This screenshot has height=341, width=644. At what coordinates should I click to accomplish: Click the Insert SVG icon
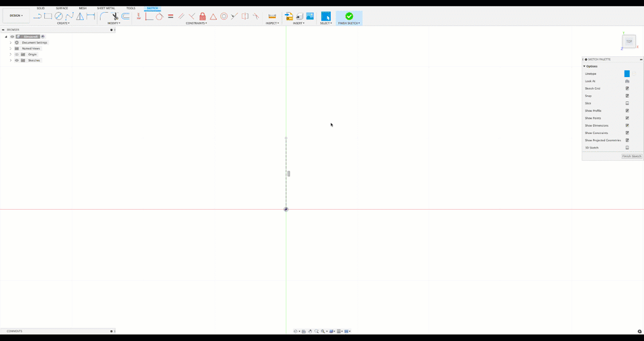click(299, 17)
